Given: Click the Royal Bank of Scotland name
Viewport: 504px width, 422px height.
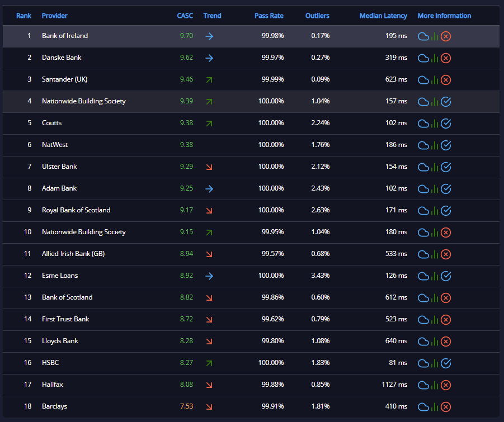Looking at the screenshot, I should 76,210.
